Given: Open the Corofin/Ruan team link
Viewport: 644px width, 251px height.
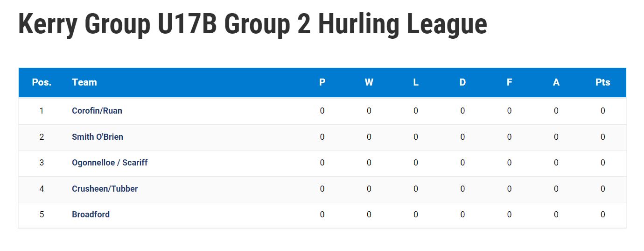Looking at the screenshot, I should pos(97,111).
